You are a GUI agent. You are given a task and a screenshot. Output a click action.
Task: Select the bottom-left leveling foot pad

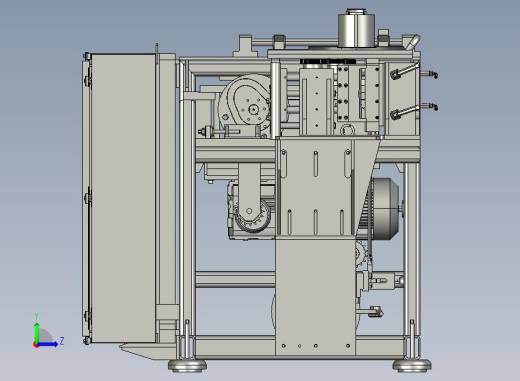click(187, 365)
